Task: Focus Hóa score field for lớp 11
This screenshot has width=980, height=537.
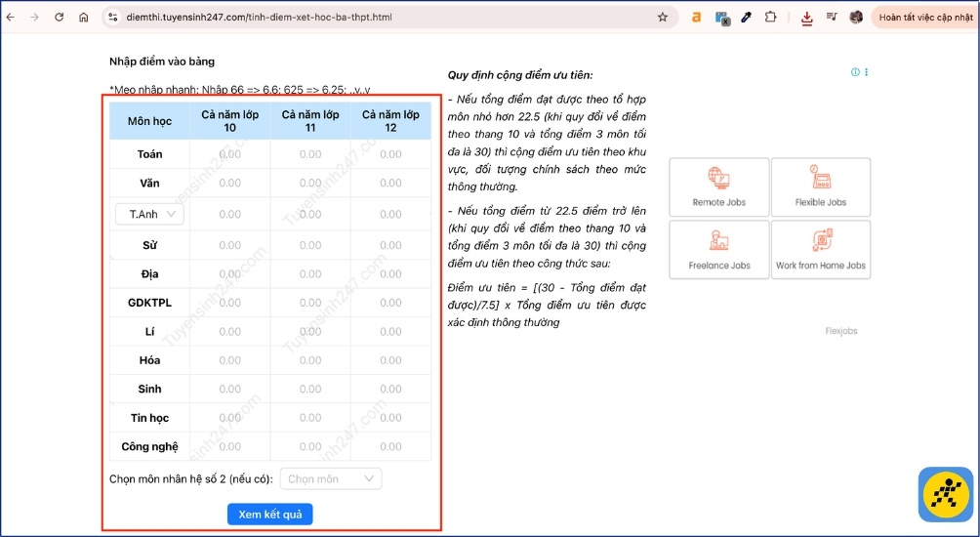Action: coord(310,360)
